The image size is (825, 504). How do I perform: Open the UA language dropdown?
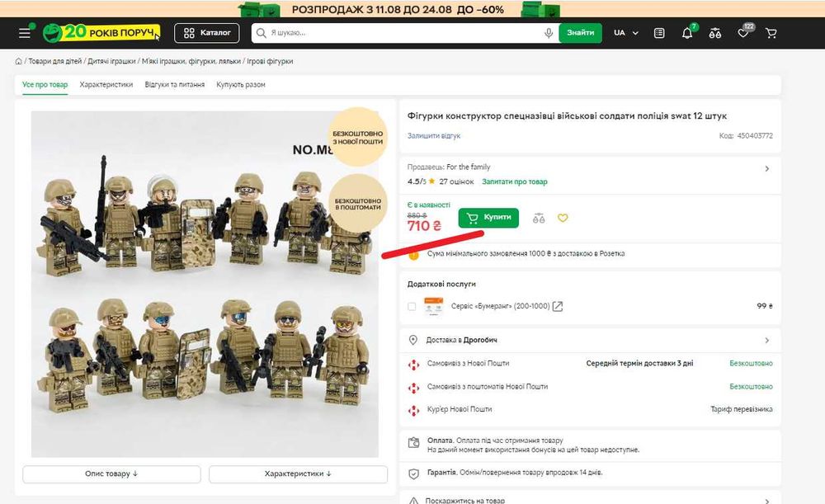625,33
